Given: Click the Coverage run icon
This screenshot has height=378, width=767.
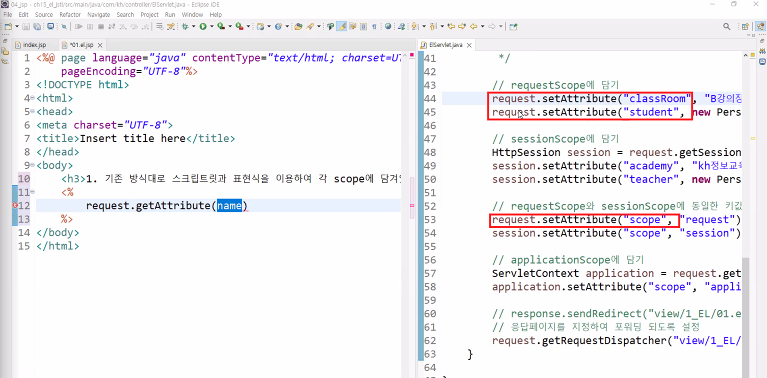Looking at the screenshot, I should click(x=221, y=26).
